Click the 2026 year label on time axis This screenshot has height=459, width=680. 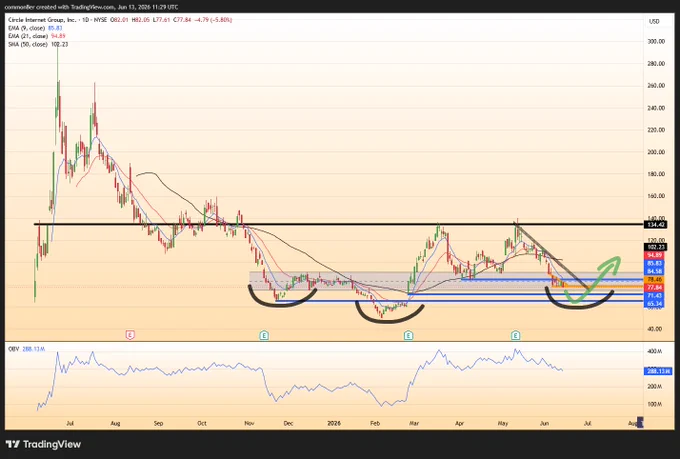pyautogui.click(x=334, y=423)
